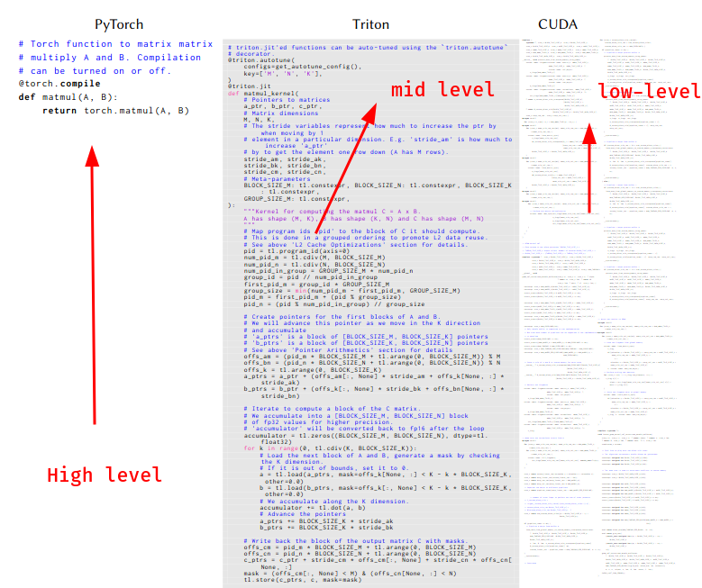Click 'group_id = pid // num_pid_in_group' line
702x588 pixels.
tap(311, 277)
